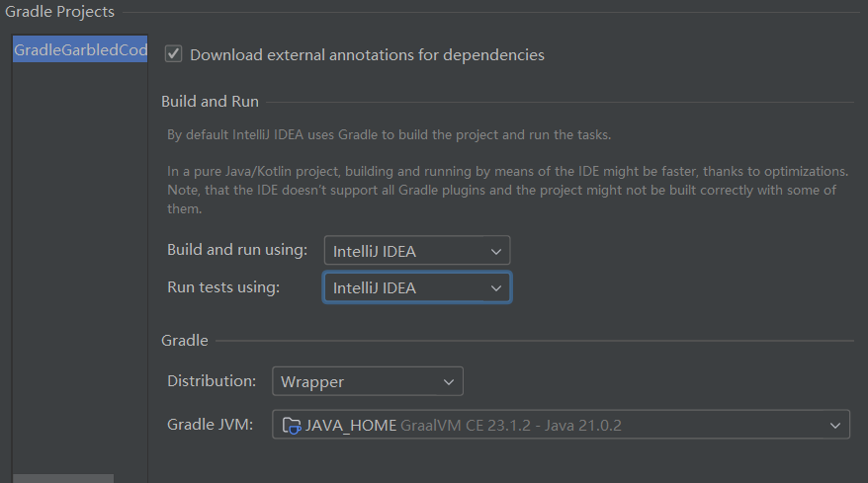Toggle Download external annotations checkbox
Viewport: 868px width, 483px height.
coord(174,54)
